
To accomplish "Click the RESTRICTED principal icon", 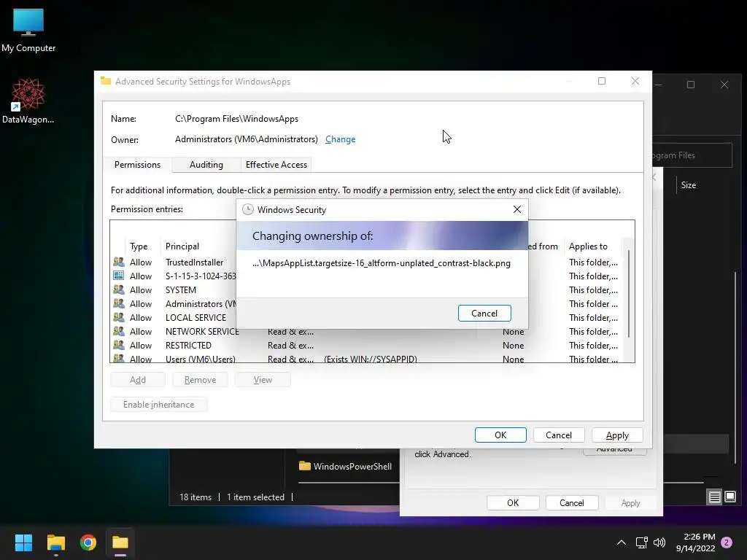I will (x=119, y=345).
